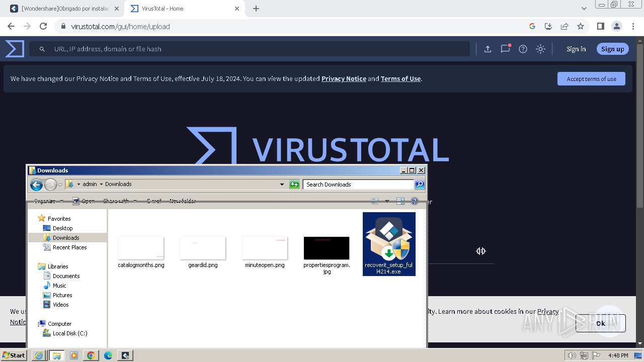
Task: Open the Chrome side panel icon
Action: pyautogui.click(x=600, y=26)
